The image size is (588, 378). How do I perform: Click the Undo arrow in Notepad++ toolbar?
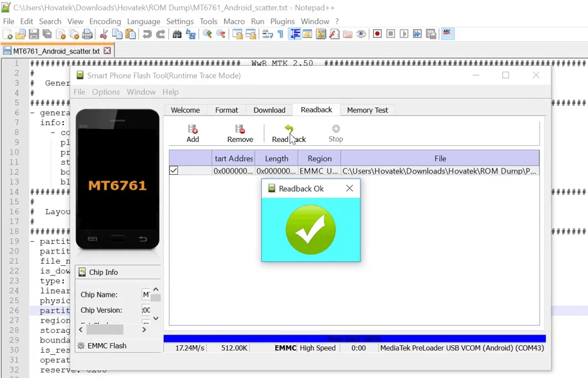coord(148,34)
